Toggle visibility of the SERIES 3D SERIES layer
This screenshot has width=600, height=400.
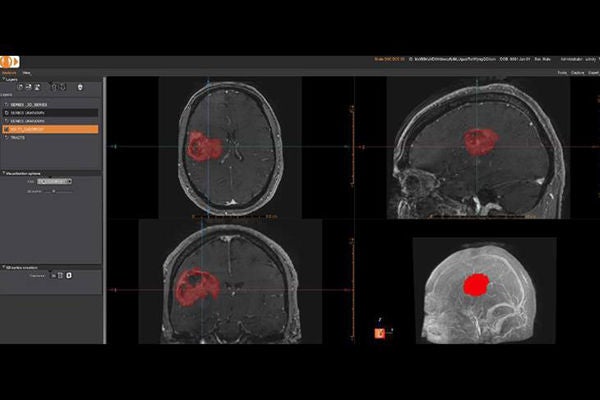pyautogui.click(x=7, y=104)
